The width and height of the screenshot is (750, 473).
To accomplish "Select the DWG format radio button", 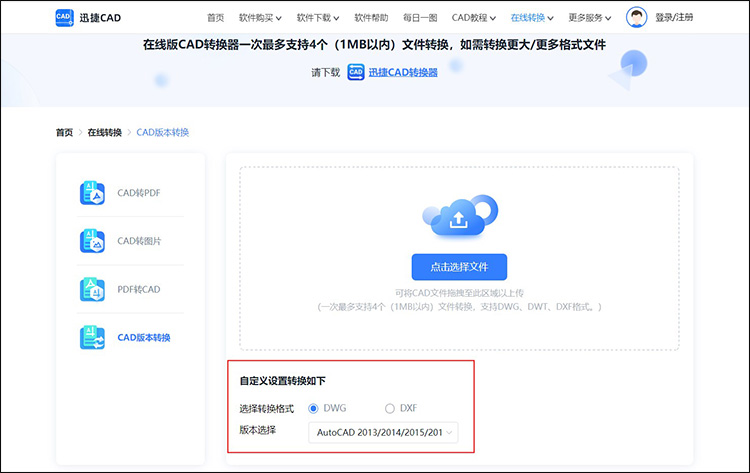I will pos(313,408).
